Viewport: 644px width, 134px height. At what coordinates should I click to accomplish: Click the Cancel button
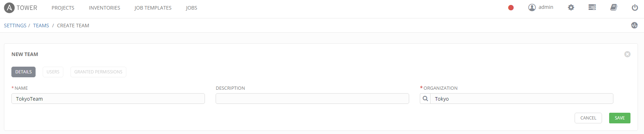click(588, 118)
